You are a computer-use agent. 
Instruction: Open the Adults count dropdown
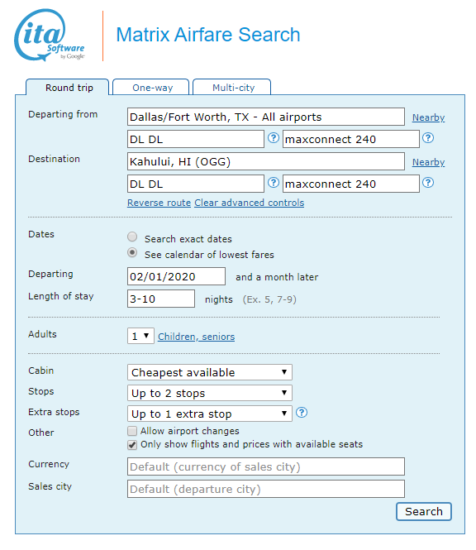pos(140,336)
